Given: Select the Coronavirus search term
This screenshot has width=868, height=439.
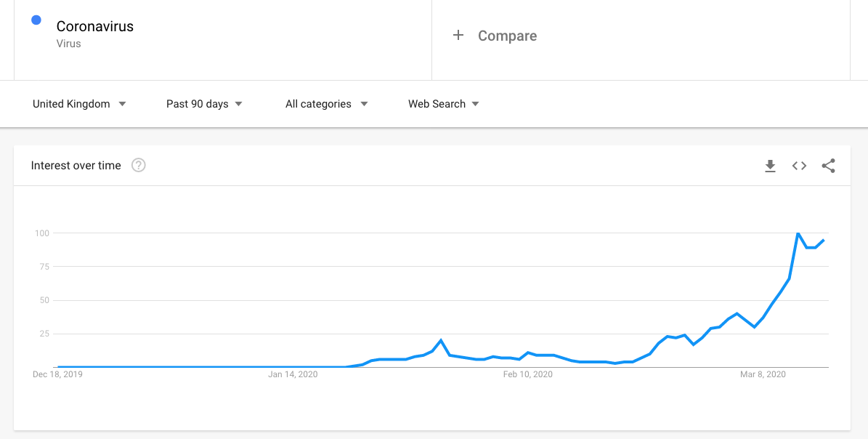Looking at the screenshot, I should point(94,26).
